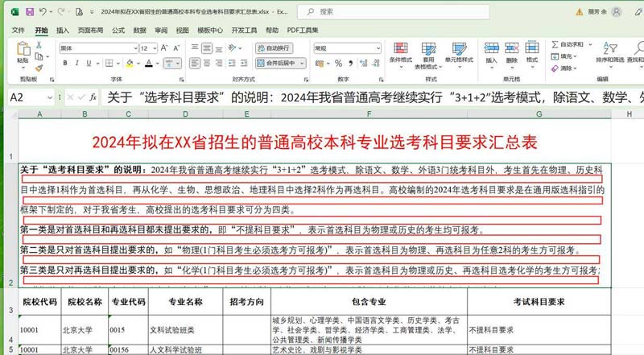Click the Format cells (格式) icon

(532, 47)
